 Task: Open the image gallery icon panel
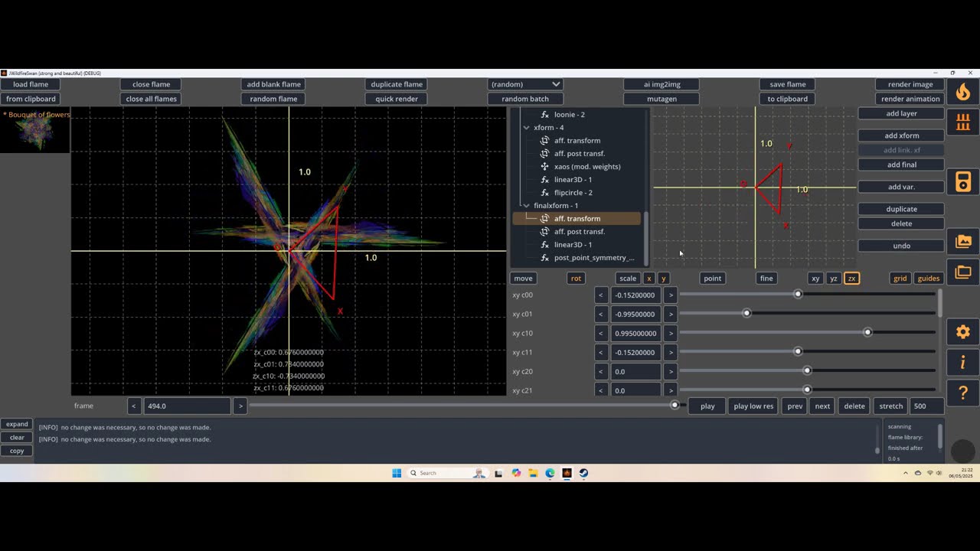(963, 242)
